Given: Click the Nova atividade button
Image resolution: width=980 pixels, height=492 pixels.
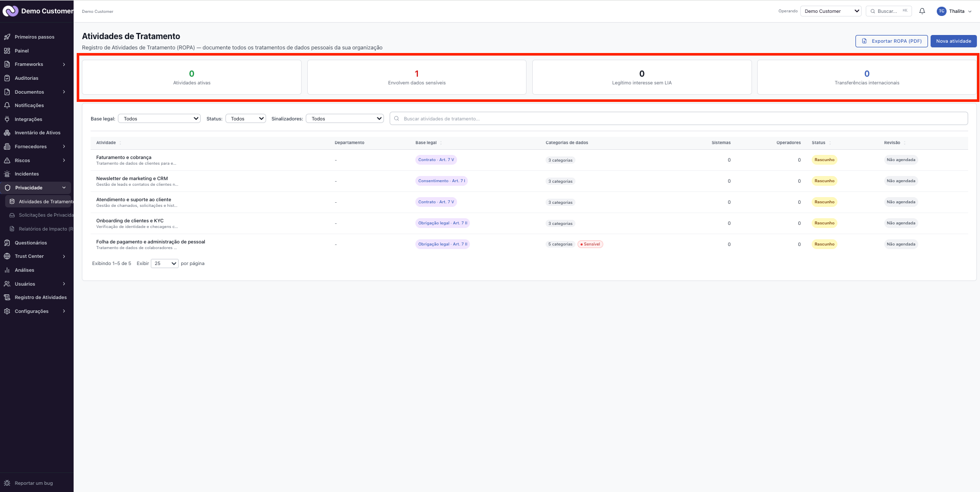Looking at the screenshot, I should [x=953, y=41].
